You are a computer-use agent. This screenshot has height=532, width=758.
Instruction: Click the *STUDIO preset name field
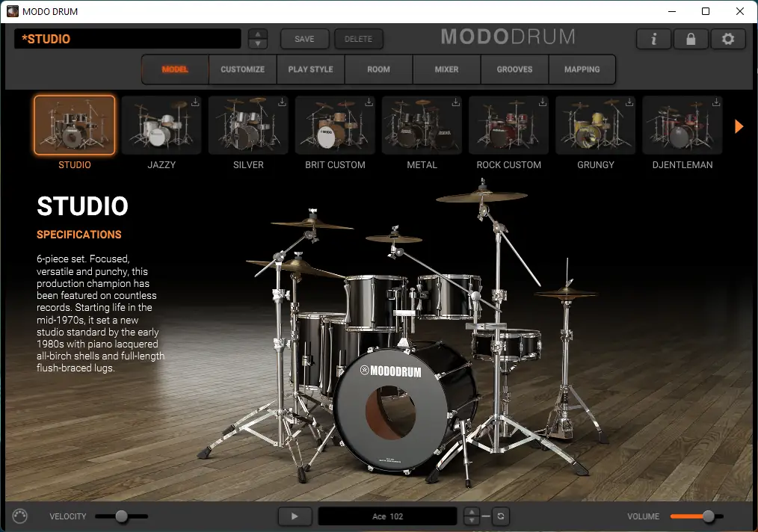[128, 39]
